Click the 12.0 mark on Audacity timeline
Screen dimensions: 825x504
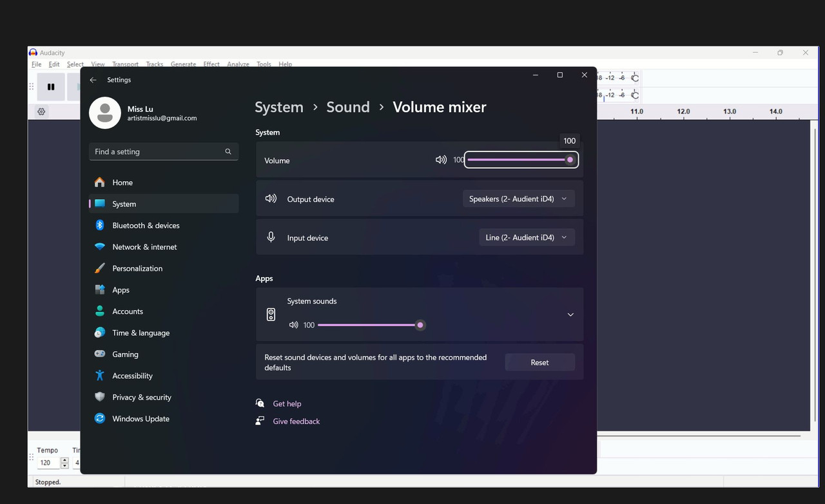coord(683,111)
